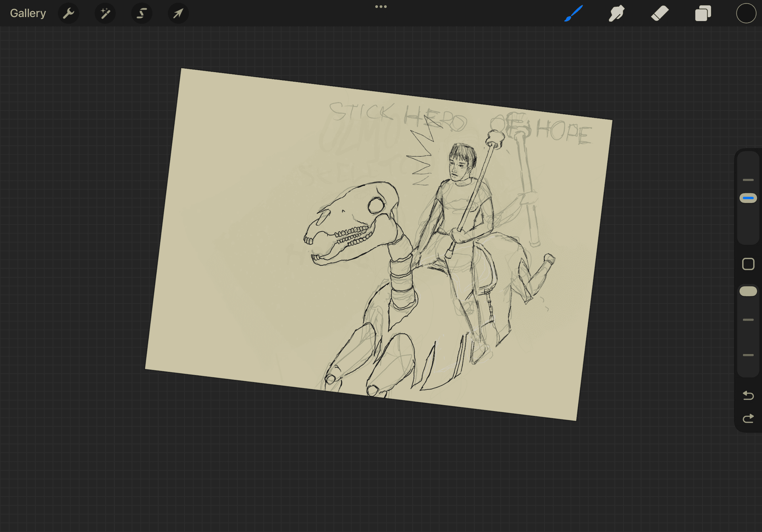The height and width of the screenshot is (532, 762).
Task: Select the Eraser tool
Action: 660,13
